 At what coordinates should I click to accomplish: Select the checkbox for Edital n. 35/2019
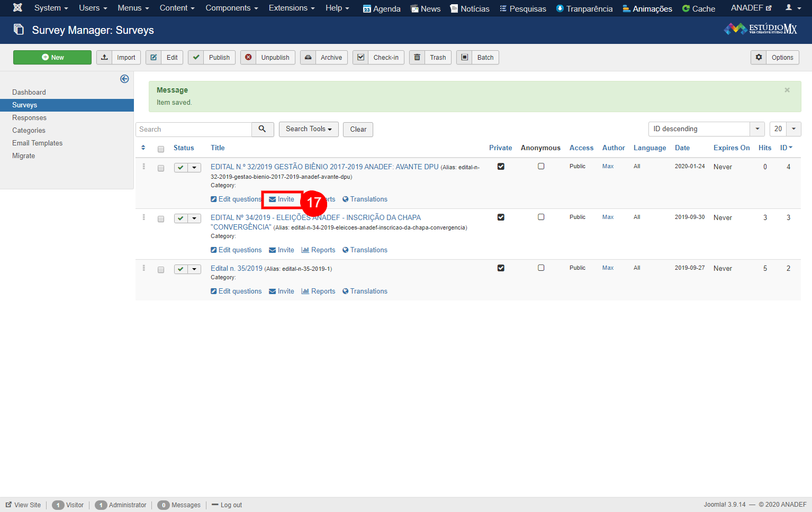[161, 270]
